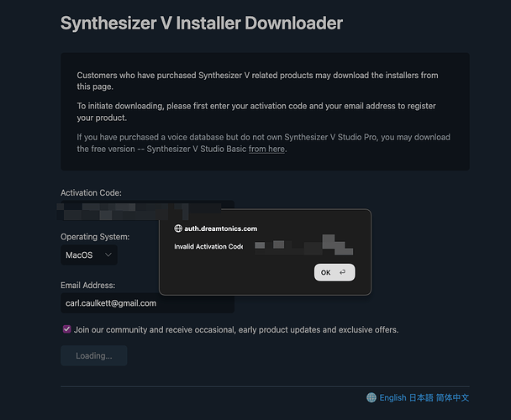This screenshot has height=420, width=511.
Task: Follow the "from here" download link
Action: tap(266, 149)
